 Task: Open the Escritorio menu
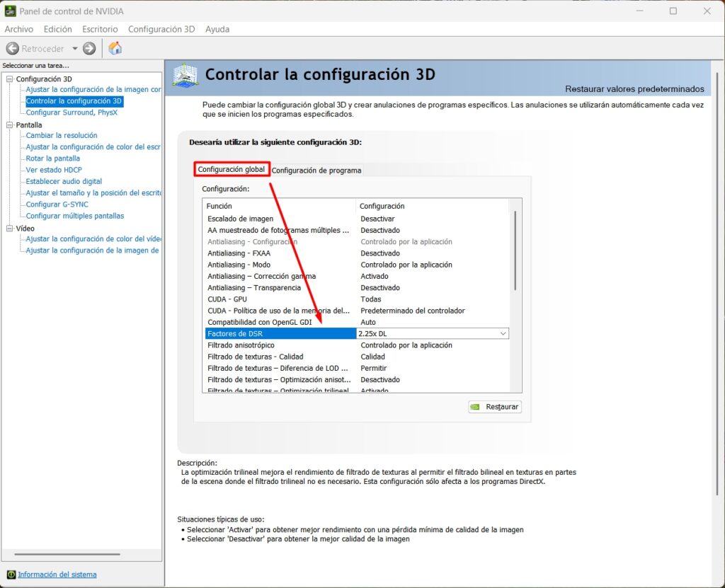100,29
